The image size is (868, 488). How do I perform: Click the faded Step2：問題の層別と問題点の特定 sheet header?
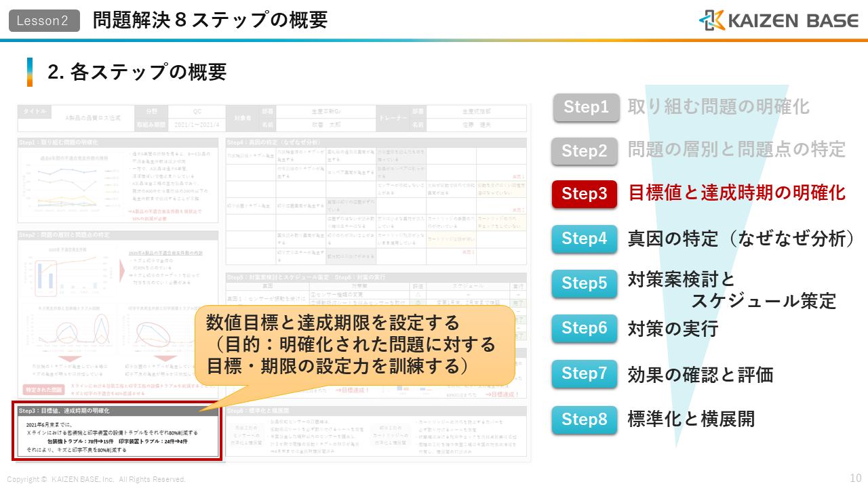(x=119, y=235)
